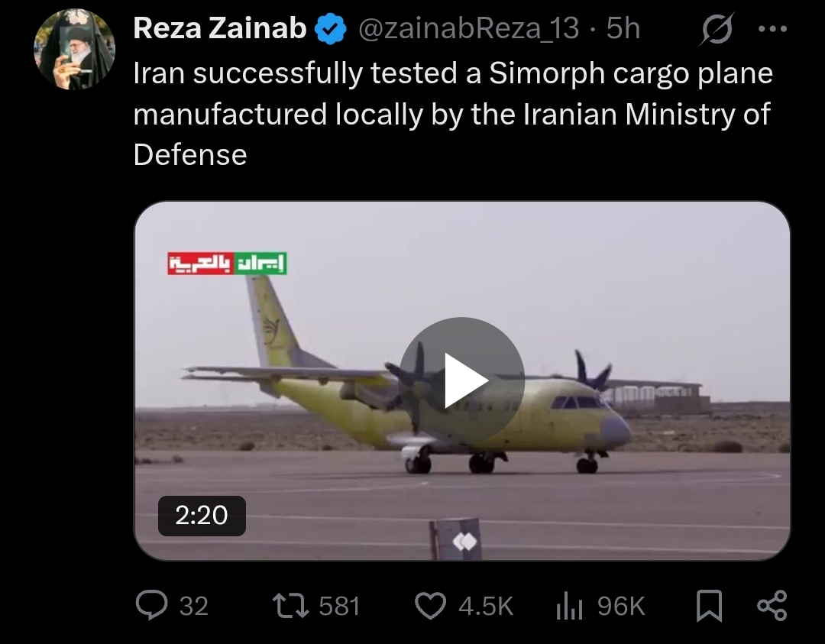Viewport: 825px width, 644px height.
Task: Click the 2:20 video duration badge
Action: 202,516
